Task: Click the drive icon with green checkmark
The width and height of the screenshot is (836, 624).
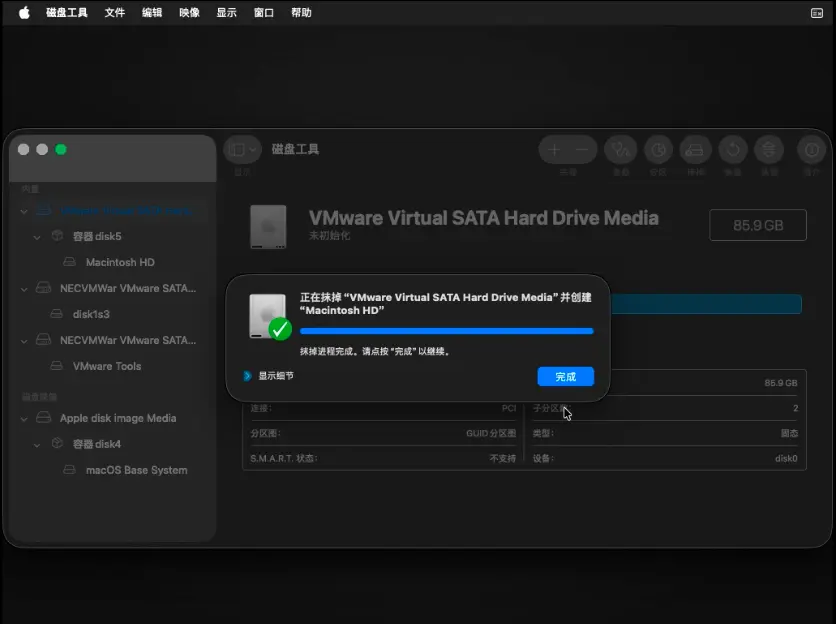Action: [x=269, y=317]
